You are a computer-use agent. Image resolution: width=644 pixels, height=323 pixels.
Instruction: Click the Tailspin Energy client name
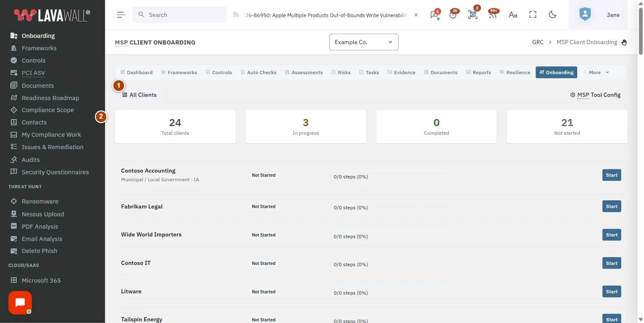[x=142, y=319]
